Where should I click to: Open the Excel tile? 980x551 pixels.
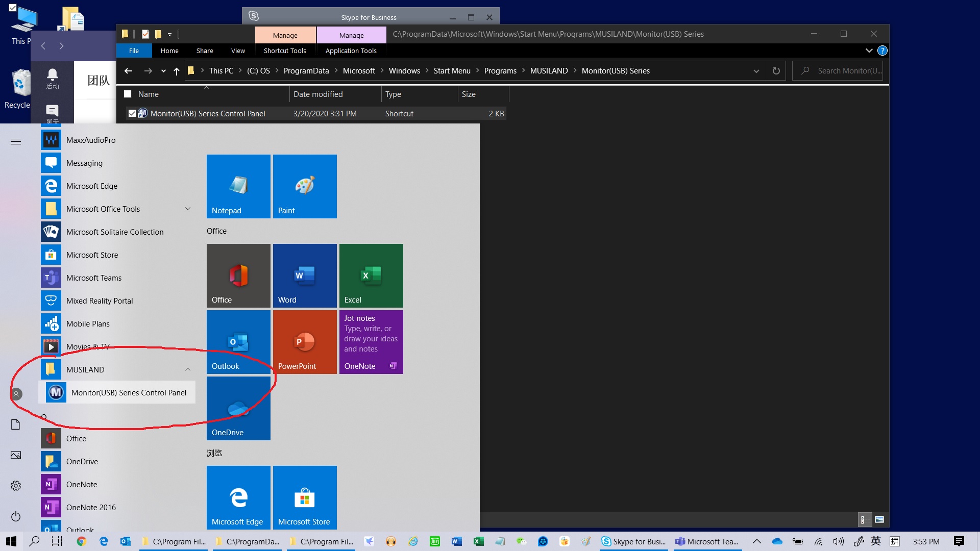(371, 275)
